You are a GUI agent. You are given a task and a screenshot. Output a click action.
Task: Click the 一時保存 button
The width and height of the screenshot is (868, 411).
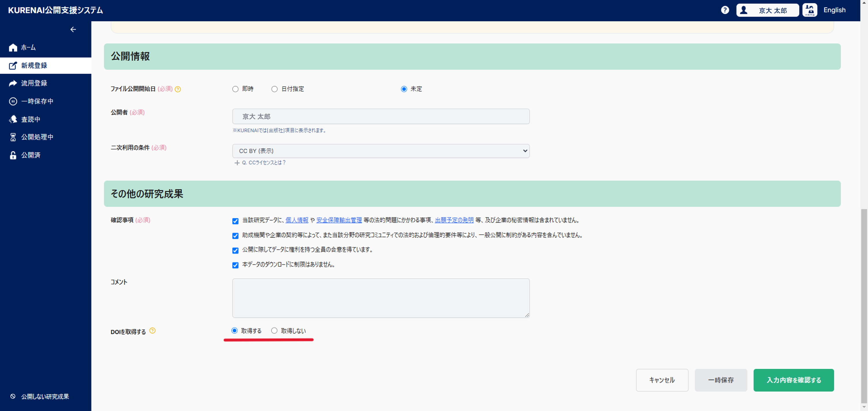click(721, 380)
